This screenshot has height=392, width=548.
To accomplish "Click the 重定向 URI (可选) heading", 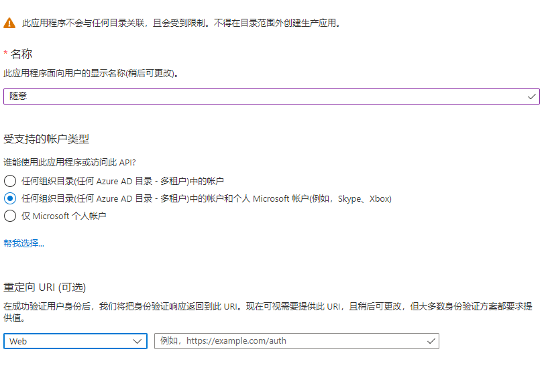I will tap(44, 287).
